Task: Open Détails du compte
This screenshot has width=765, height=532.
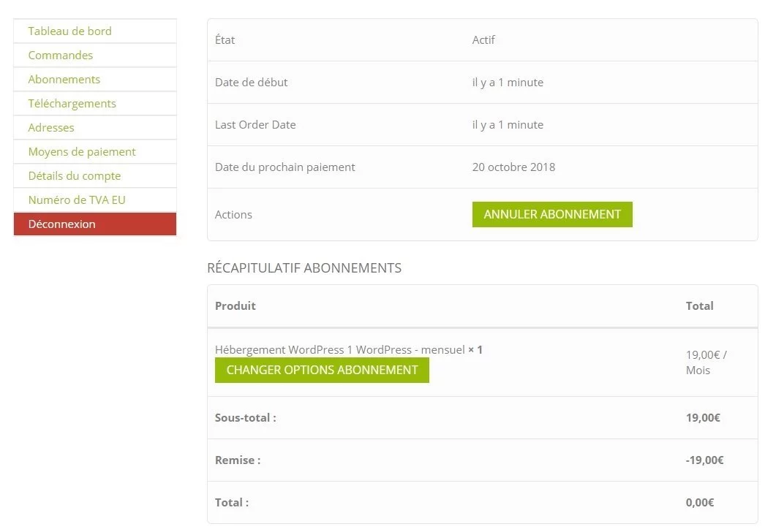Action: [x=94, y=176]
